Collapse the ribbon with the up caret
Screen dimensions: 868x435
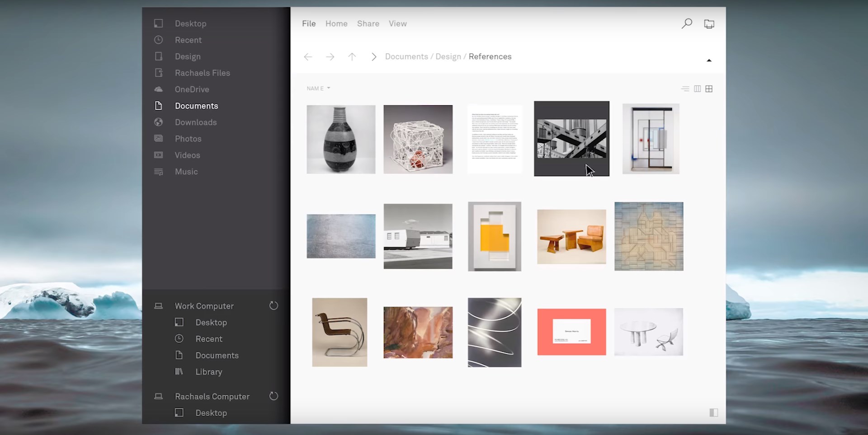[709, 61]
